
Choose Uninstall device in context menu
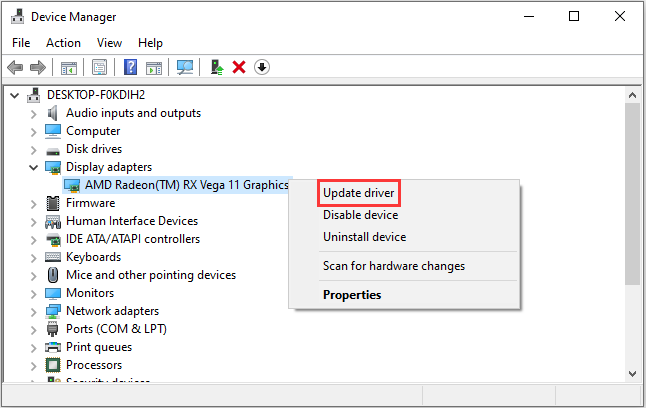365,237
